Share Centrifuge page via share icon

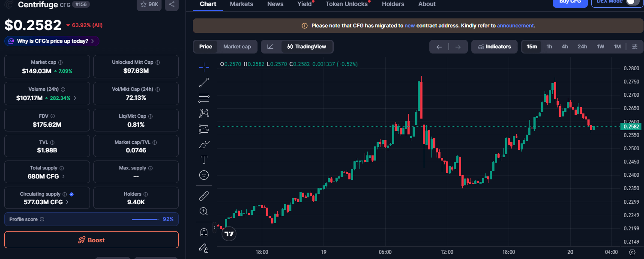coord(171,4)
